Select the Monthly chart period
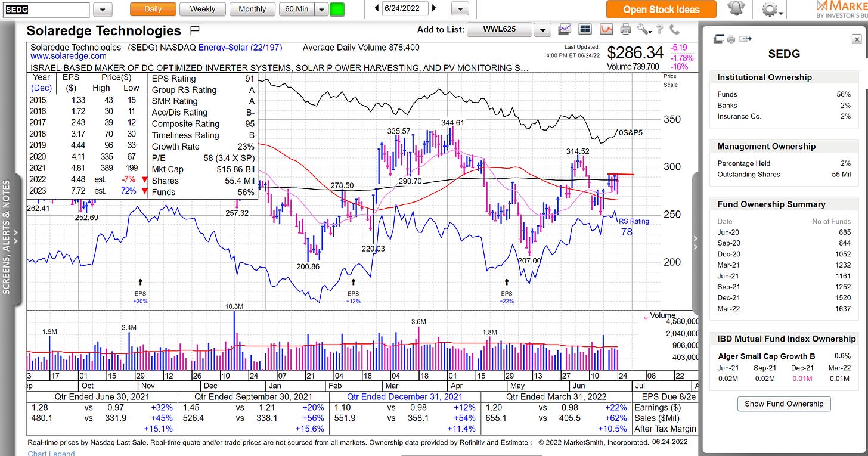Image resolution: width=868 pixels, height=456 pixels. pos(252,9)
